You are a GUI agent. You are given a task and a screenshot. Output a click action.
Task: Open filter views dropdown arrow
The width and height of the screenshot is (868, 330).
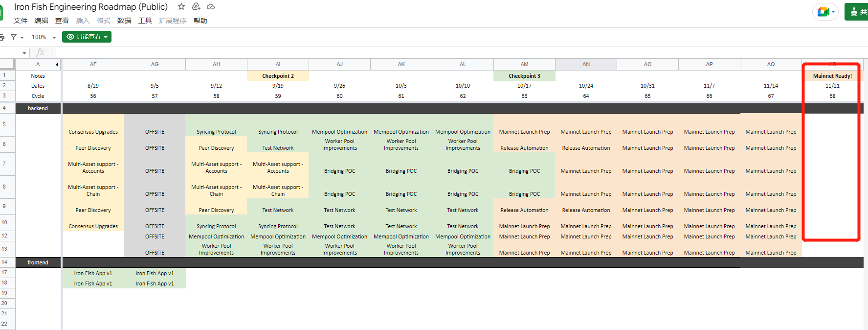coord(22,38)
